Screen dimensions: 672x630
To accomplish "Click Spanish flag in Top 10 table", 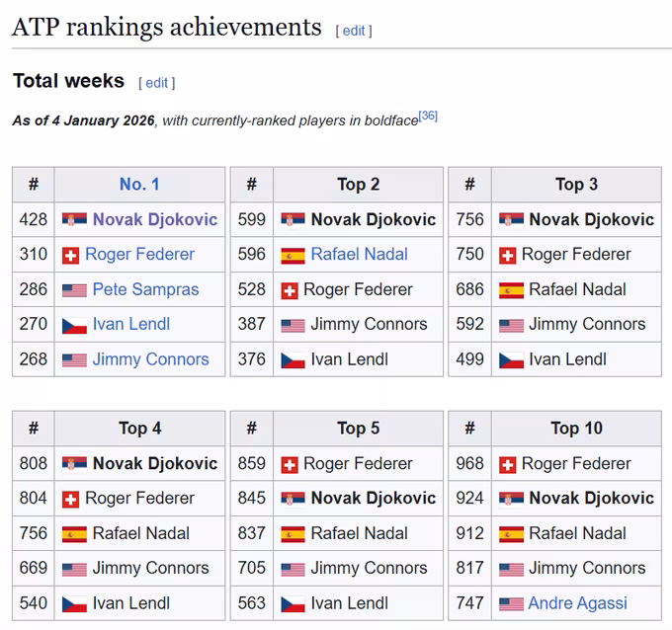I will [x=511, y=535].
